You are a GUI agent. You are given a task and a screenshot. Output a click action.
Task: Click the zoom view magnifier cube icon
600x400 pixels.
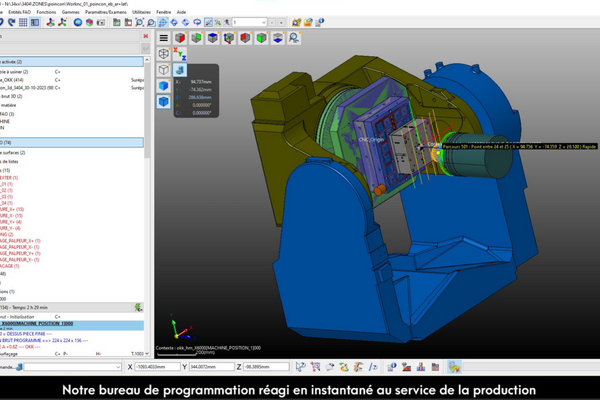[x=294, y=38]
